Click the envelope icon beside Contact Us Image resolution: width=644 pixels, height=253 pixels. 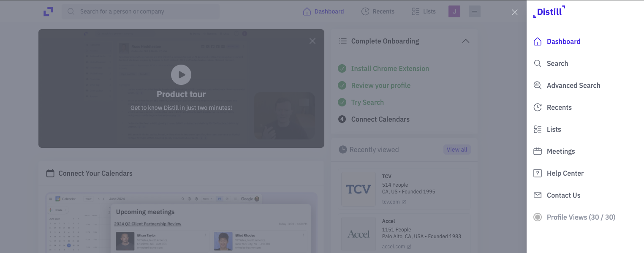click(538, 195)
